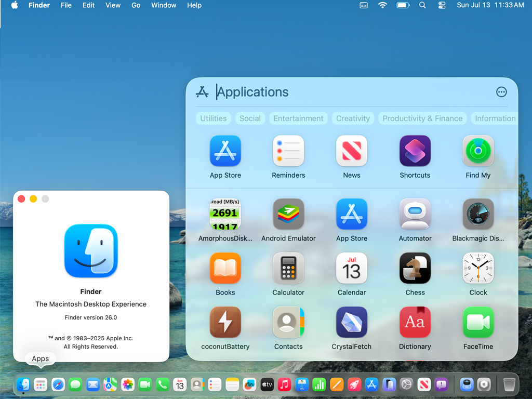
Task: Open Notes from the Dock
Action: click(x=232, y=384)
